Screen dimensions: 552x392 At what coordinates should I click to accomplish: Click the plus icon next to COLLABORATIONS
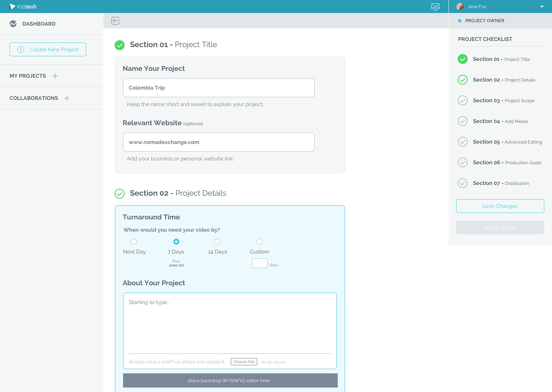click(x=67, y=98)
